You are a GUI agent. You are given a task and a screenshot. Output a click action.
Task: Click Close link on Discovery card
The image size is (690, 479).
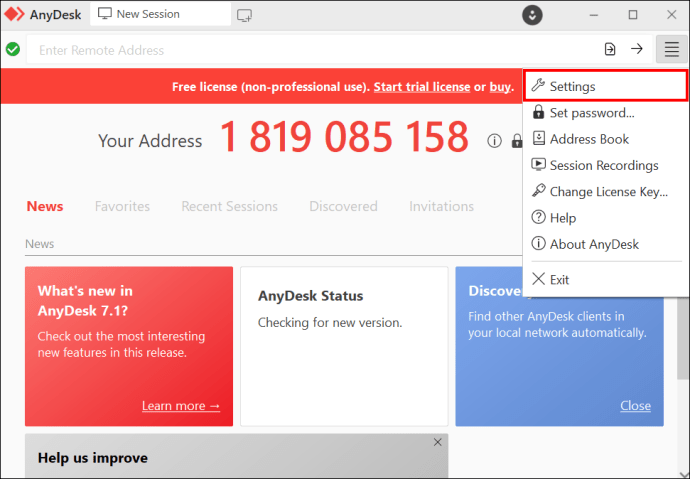635,406
